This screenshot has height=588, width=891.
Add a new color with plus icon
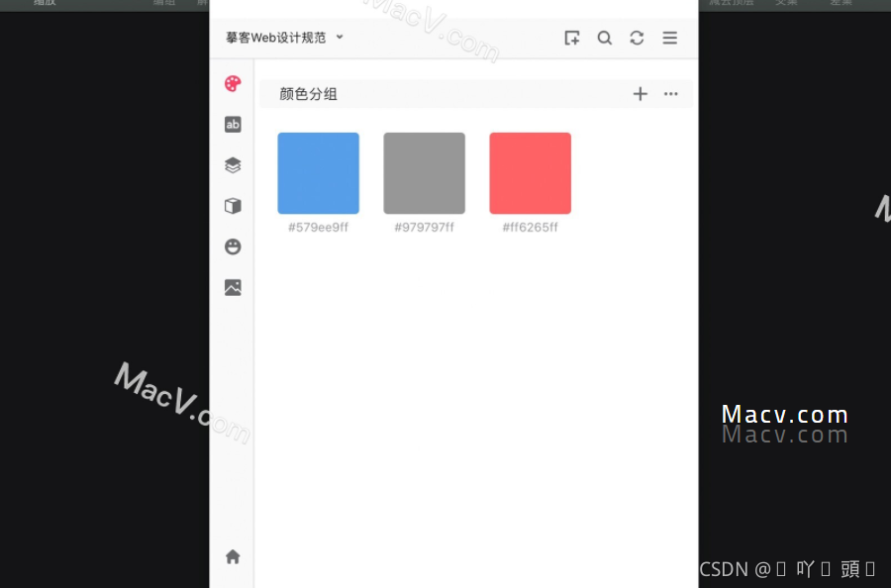tap(641, 94)
